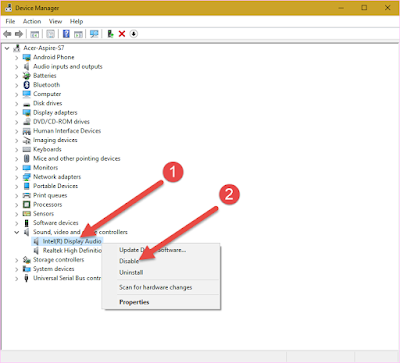Image resolution: width=400 pixels, height=363 pixels.
Task: Click the Scan for hardware changes monitor icon
Action: click(94, 34)
